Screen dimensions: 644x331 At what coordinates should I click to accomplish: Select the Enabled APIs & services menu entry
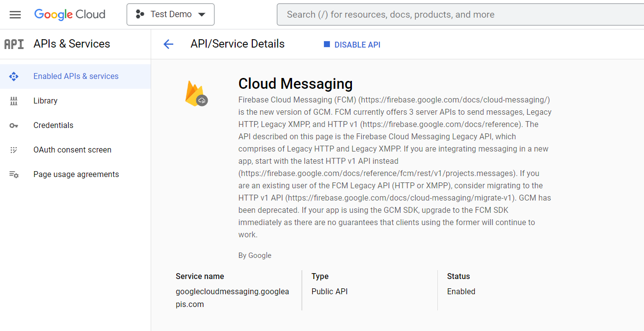(x=76, y=76)
